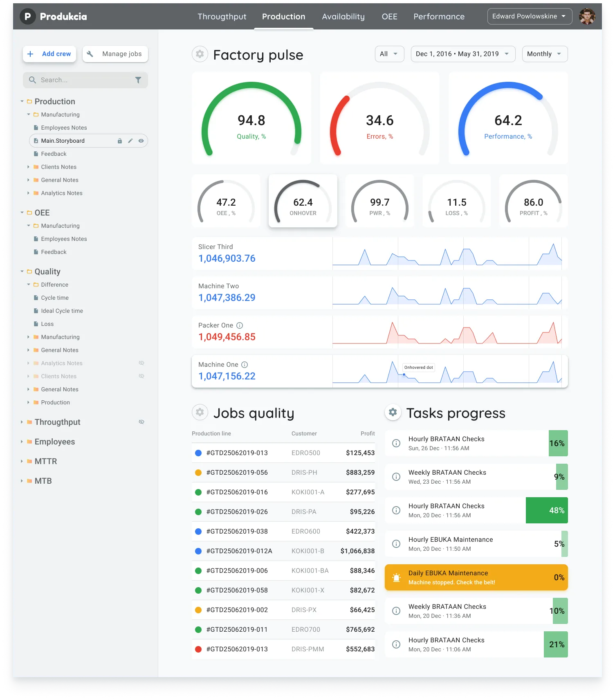Click the folder icon beside the MTTR section
615x700 pixels.
pos(29,461)
